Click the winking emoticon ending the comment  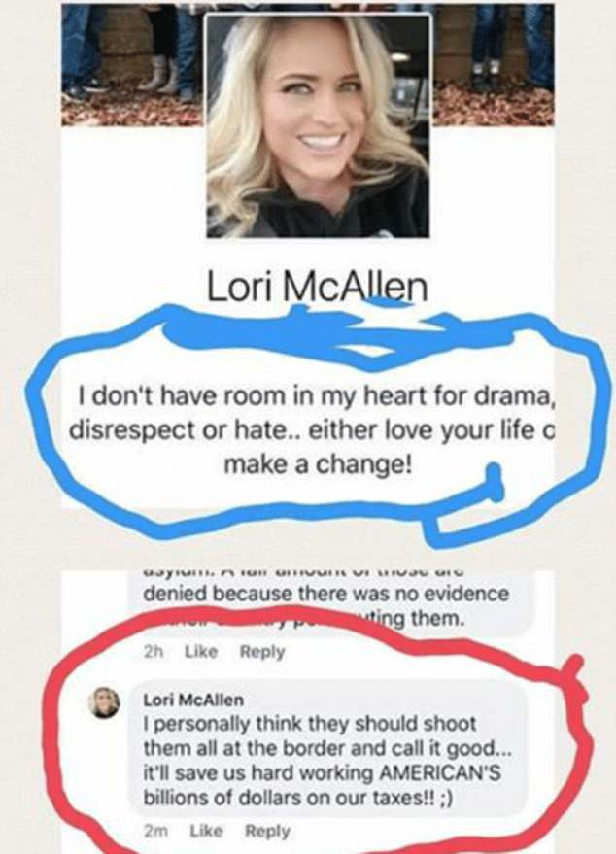pos(445,798)
